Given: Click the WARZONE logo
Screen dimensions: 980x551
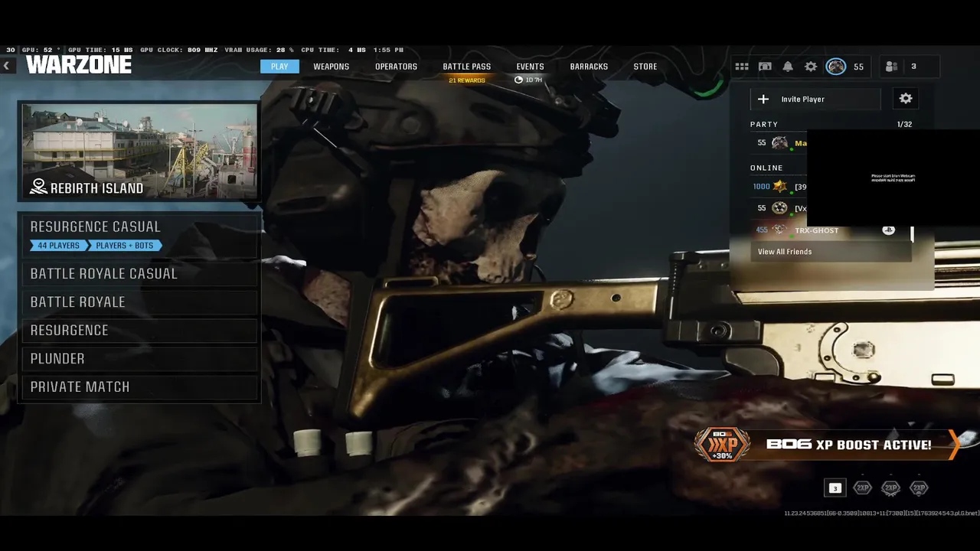Looking at the screenshot, I should tap(78, 65).
